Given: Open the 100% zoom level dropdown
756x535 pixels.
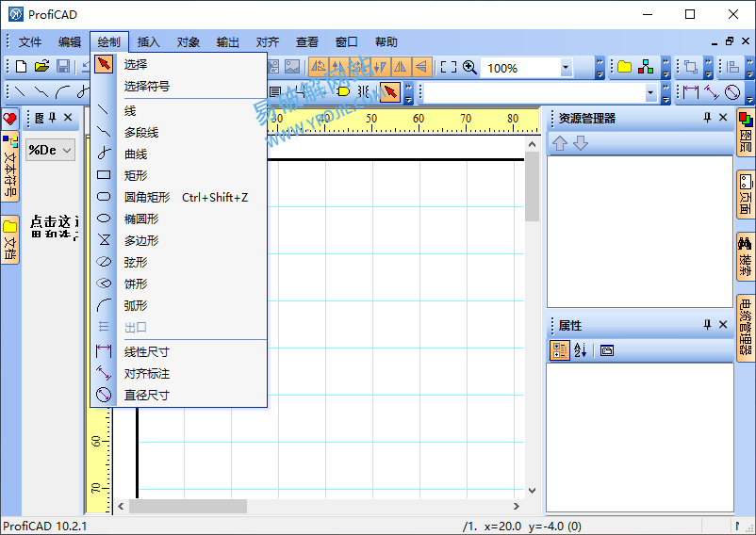Looking at the screenshot, I should pos(566,68).
